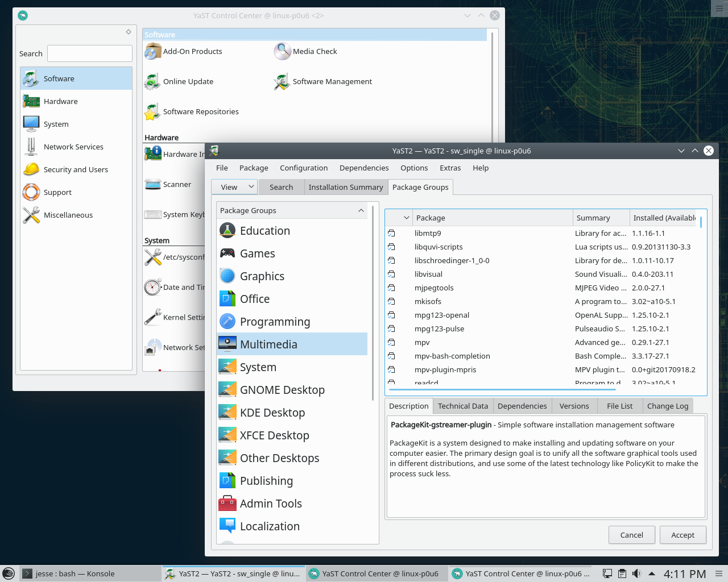Expand hidden system tray icons arrow
728x582 pixels.
[x=652, y=573]
